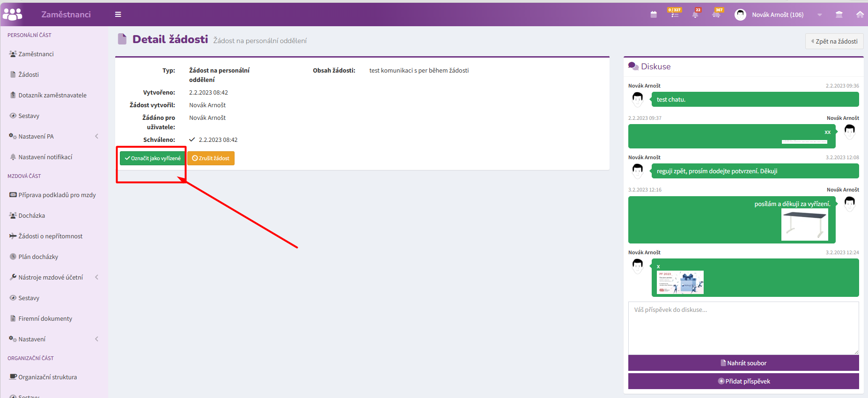The image size is (868, 398).
Task: Open the desk image thumbnail in the discussion
Action: [x=805, y=225]
